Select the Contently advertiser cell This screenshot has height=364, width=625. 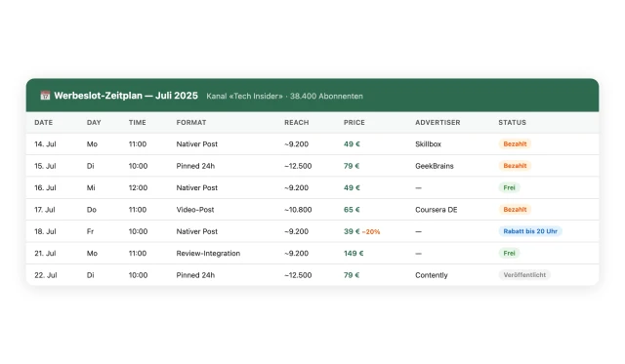[x=432, y=275]
